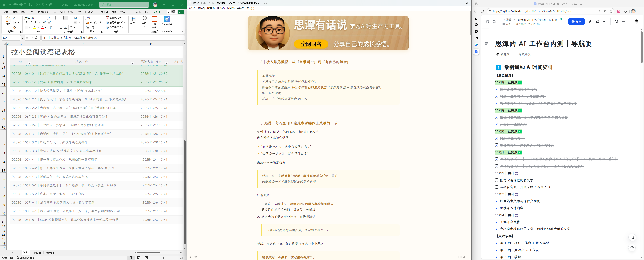Open the 数据 ribbon tab
Image resolution: width=644 pixels, height=260 pixels.
[x=62, y=12]
